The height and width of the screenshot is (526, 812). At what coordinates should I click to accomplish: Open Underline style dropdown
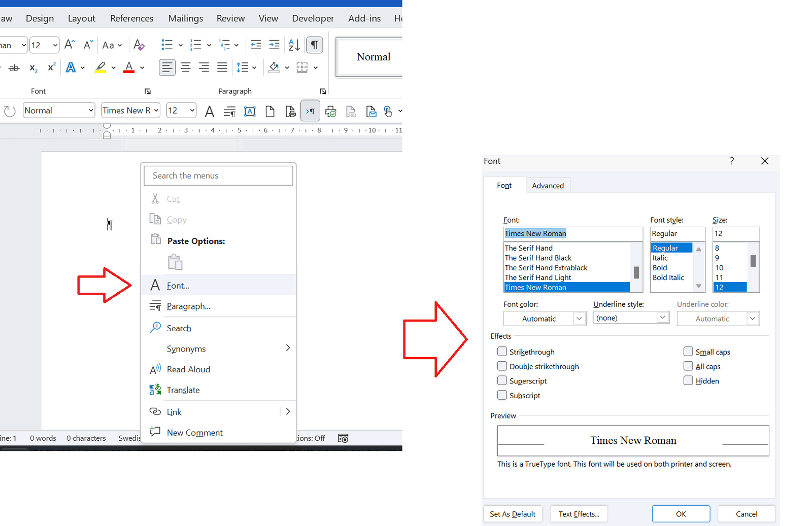click(x=662, y=318)
